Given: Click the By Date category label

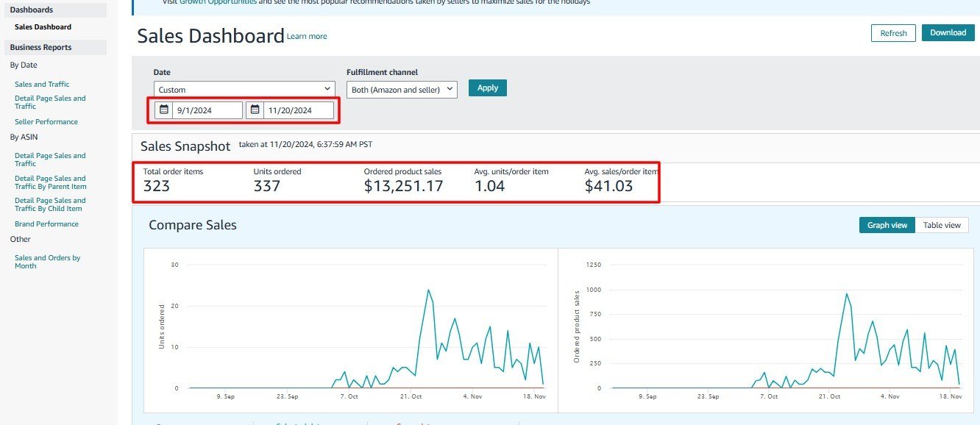Looking at the screenshot, I should point(24,65).
